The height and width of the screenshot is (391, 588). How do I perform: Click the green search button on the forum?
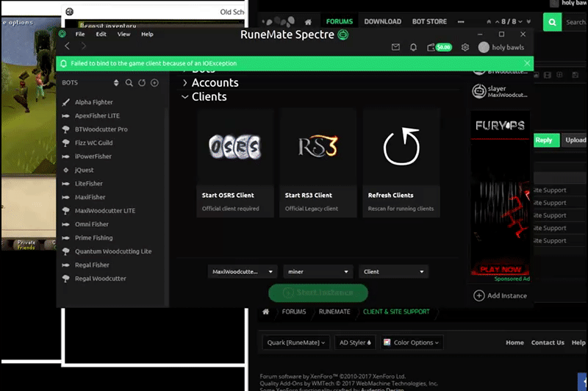(x=552, y=22)
